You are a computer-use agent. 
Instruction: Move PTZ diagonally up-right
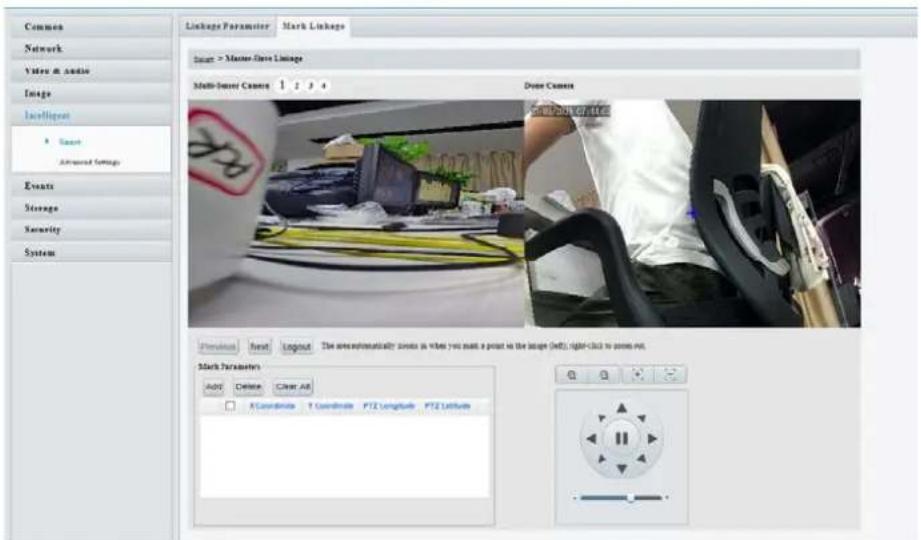pos(641,418)
